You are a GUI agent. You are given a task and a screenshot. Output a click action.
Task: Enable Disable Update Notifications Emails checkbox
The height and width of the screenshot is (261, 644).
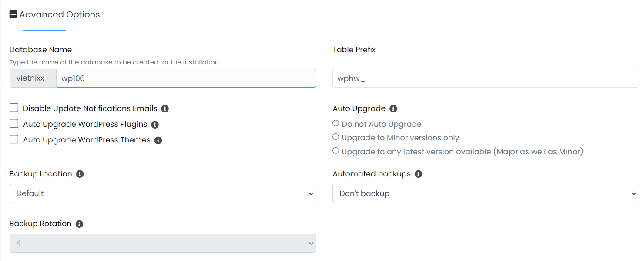click(14, 108)
